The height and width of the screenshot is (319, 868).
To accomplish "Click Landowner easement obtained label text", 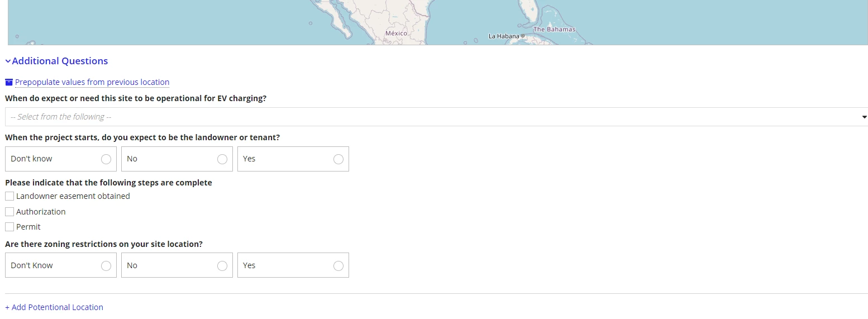I will pos(73,196).
